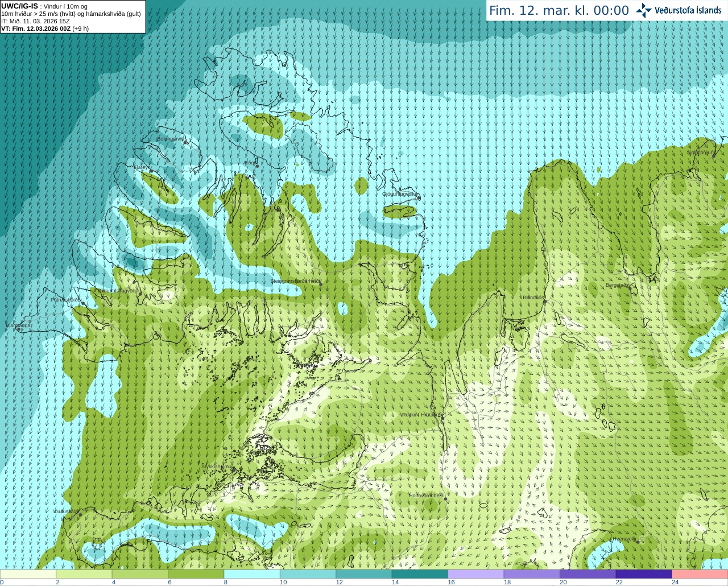Click the Patreksfjörður station marker

pyautogui.click(x=84, y=303)
